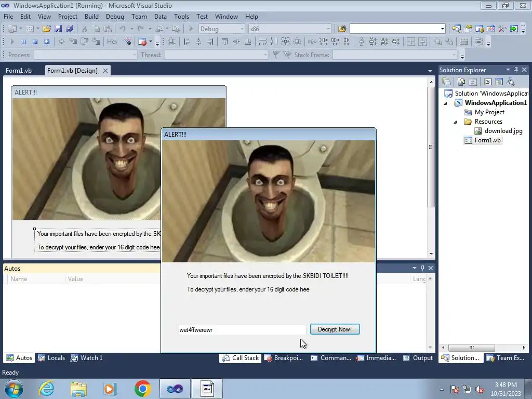532x399 pixels.
Task: Open the File menu
Action: [x=8, y=16]
